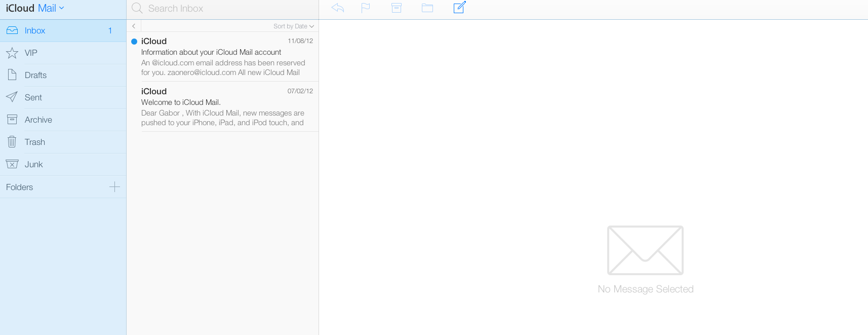
Task: Click the Inbox unread count badge
Action: (x=110, y=30)
